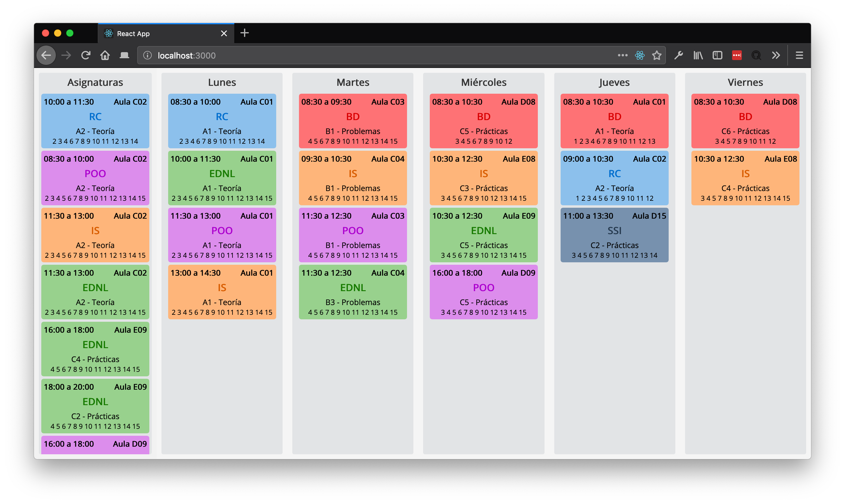Click the SSI card on Jueves
The height and width of the screenshot is (504, 845).
(x=614, y=235)
